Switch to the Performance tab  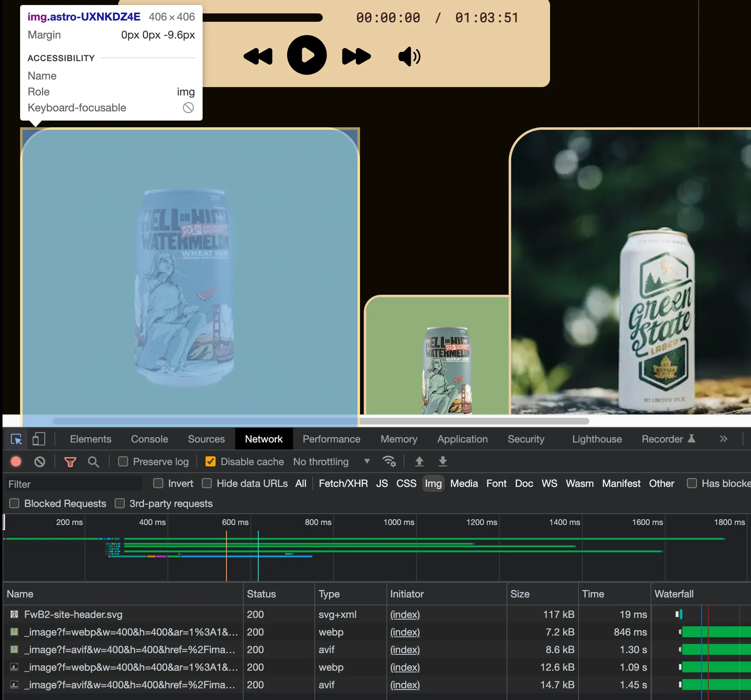coord(331,439)
